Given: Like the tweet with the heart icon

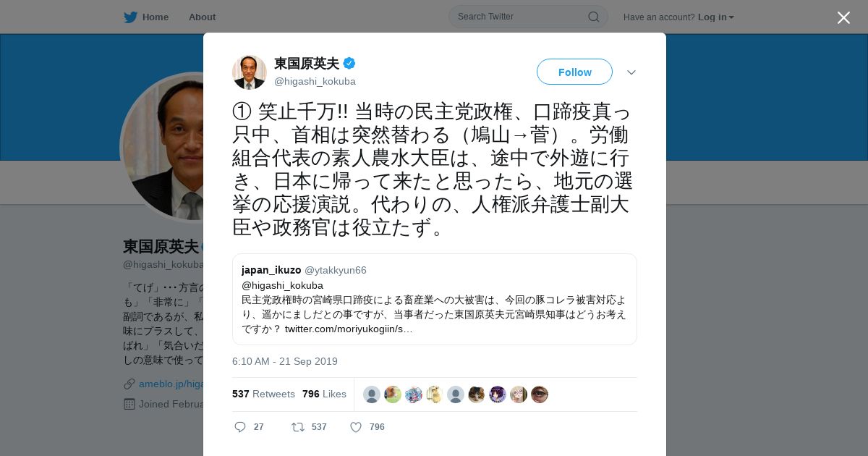Looking at the screenshot, I should (x=356, y=427).
